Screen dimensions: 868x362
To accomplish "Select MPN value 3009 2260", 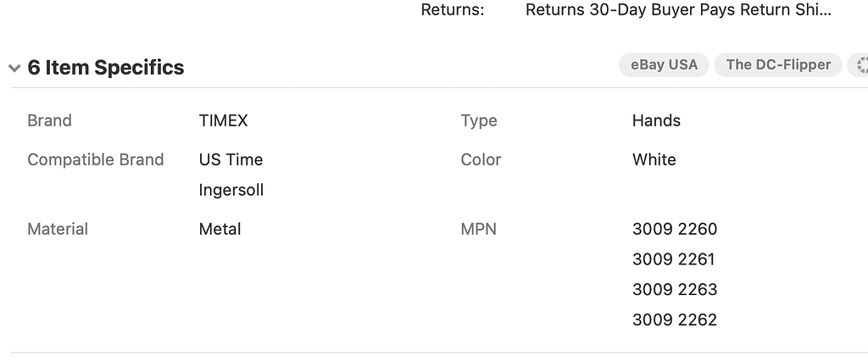I will 675,229.
